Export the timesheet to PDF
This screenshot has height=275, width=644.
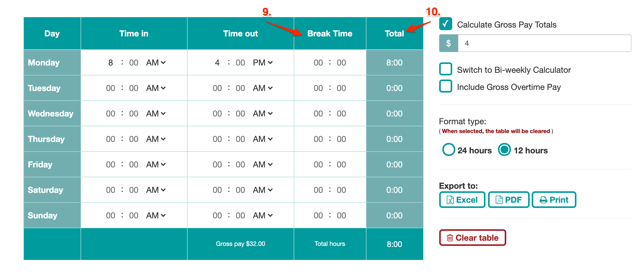coord(508,200)
